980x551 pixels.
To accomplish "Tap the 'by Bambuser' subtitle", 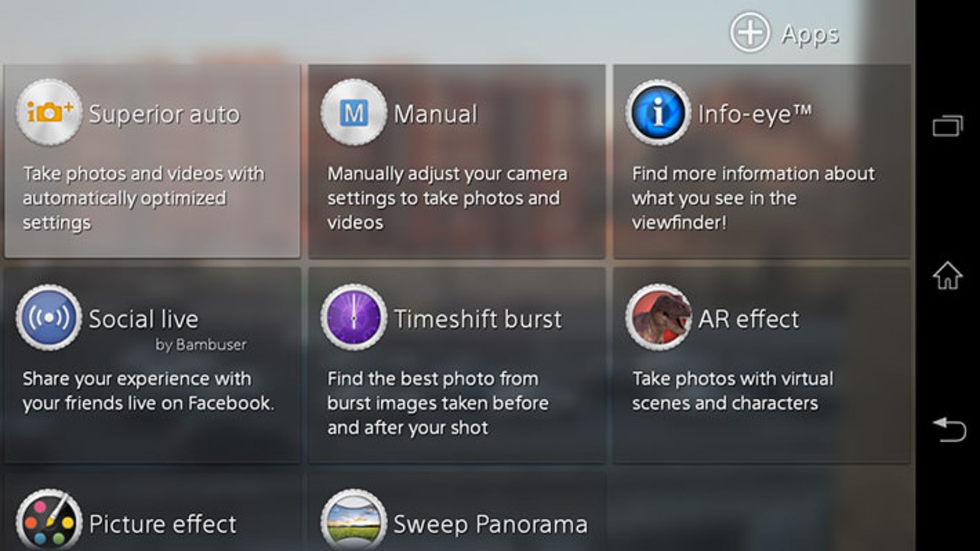I will tap(201, 345).
